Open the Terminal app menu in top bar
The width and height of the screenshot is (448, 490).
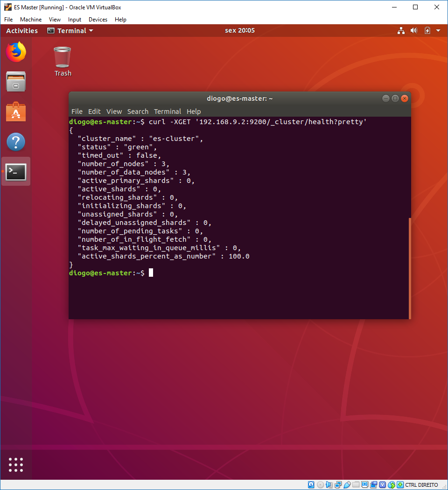point(70,31)
